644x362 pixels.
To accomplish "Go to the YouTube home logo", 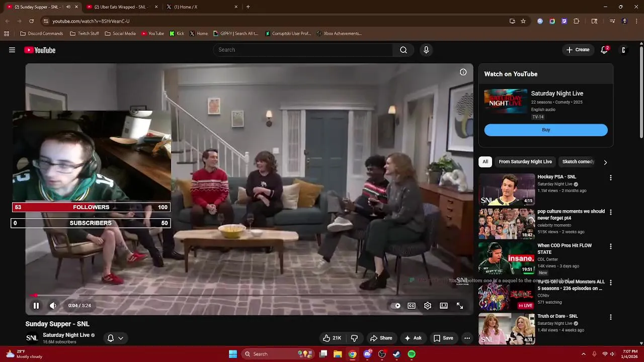I will pyautogui.click(x=40, y=50).
